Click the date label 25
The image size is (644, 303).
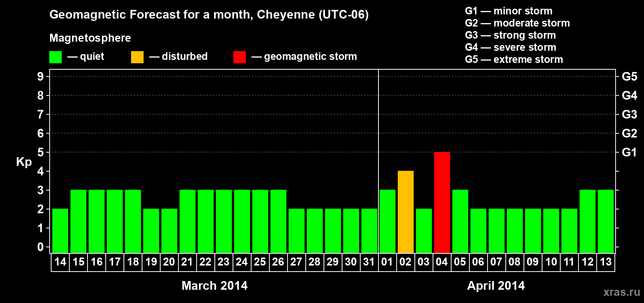[x=260, y=262]
